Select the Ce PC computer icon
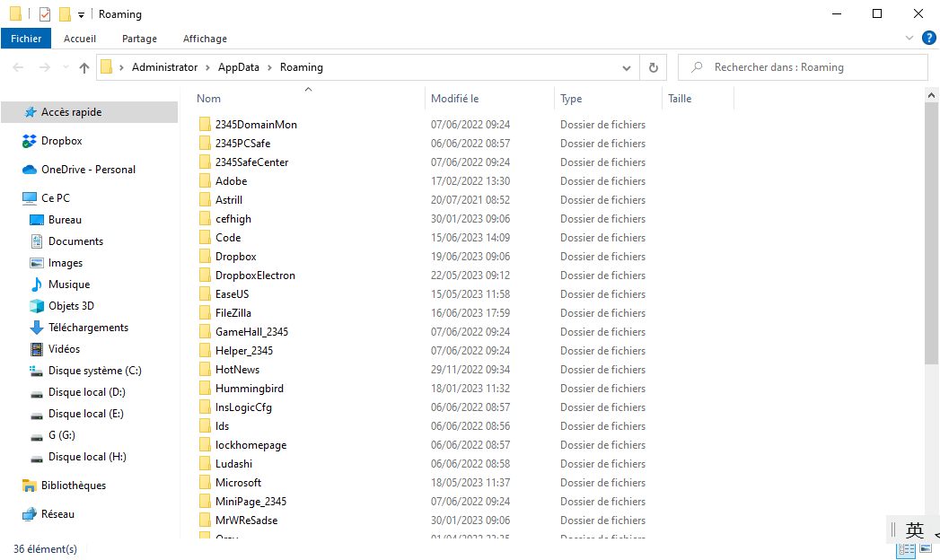 pyautogui.click(x=30, y=198)
